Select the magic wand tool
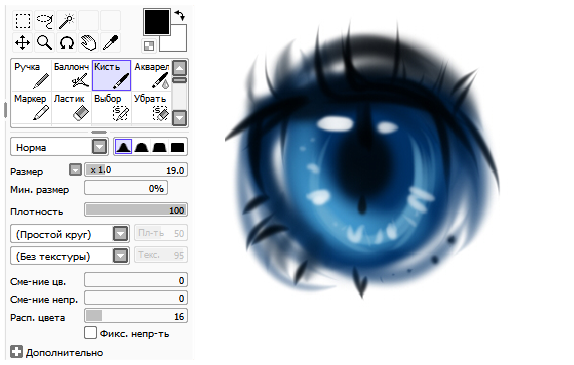The image size is (574, 365). coord(67,21)
